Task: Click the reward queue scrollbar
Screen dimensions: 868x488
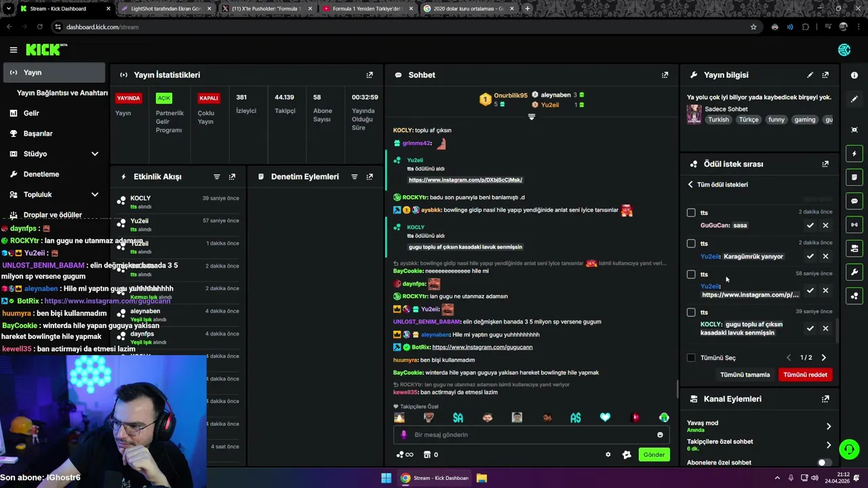Action: click(x=838, y=331)
